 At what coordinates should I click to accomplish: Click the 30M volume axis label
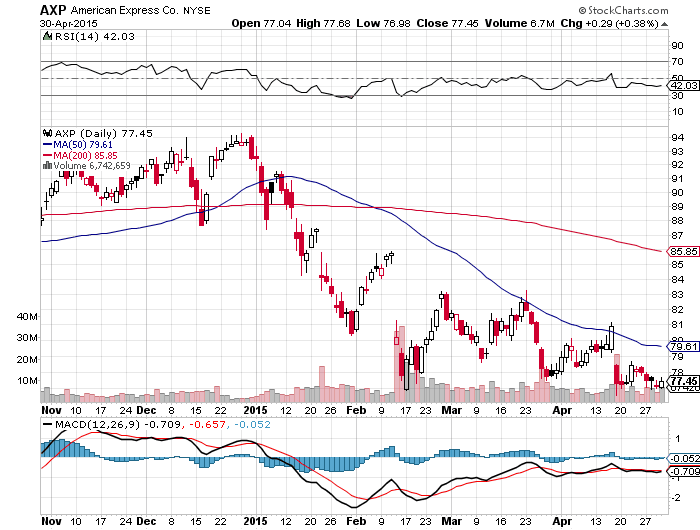point(27,338)
